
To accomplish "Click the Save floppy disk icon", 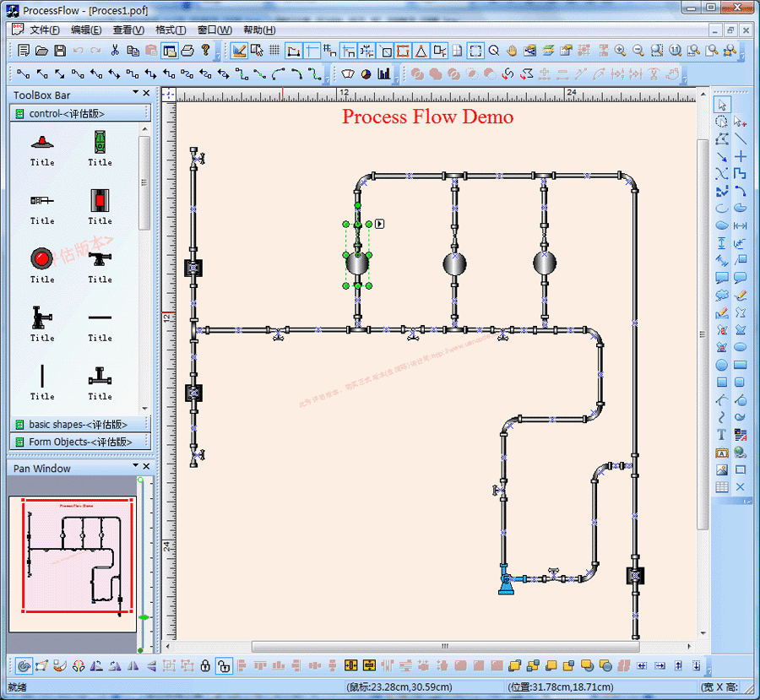I will pos(60,51).
